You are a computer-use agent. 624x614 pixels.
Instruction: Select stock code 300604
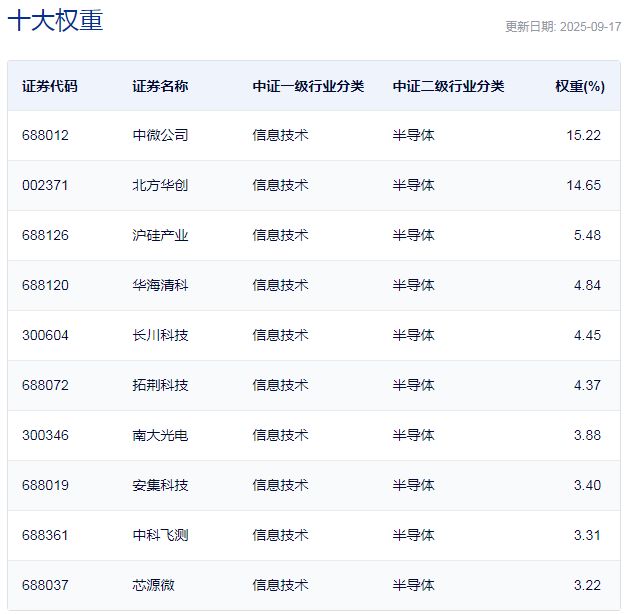pyautogui.click(x=45, y=335)
